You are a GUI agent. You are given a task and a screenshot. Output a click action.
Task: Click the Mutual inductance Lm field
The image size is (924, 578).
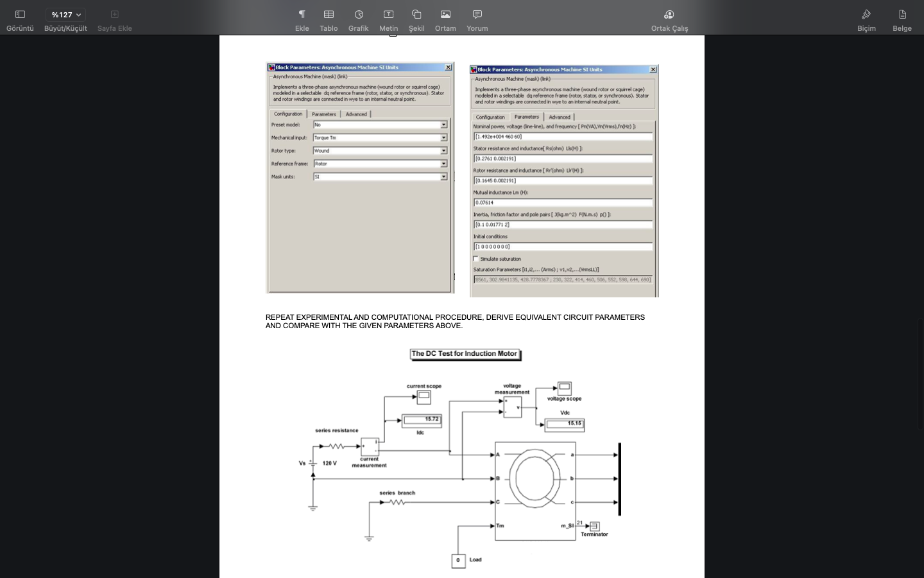tap(563, 202)
